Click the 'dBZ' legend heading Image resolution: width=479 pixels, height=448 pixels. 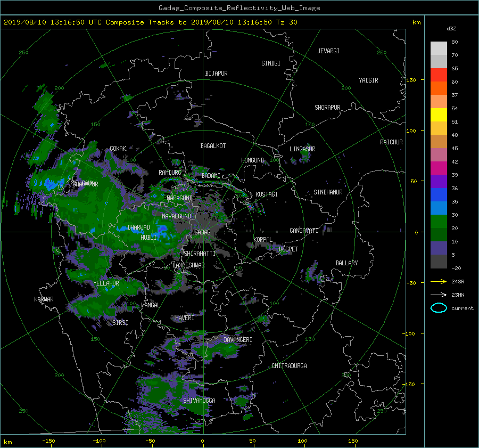(451, 28)
